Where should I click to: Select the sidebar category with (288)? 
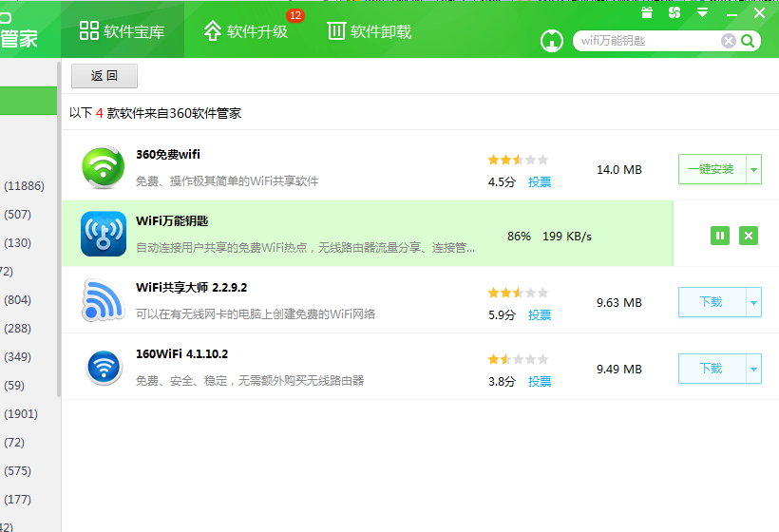coord(18,329)
